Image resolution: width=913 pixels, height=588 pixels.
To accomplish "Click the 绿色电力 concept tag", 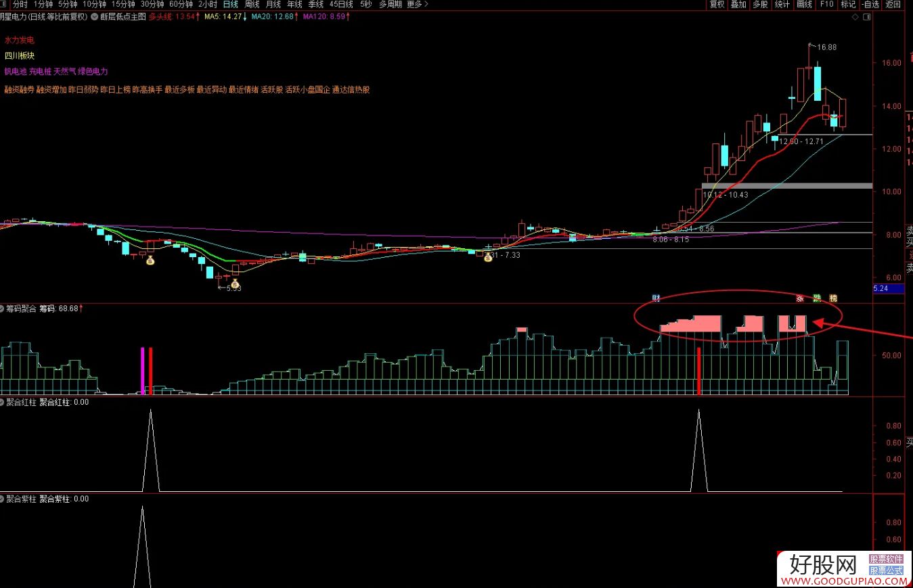I will pos(93,72).
